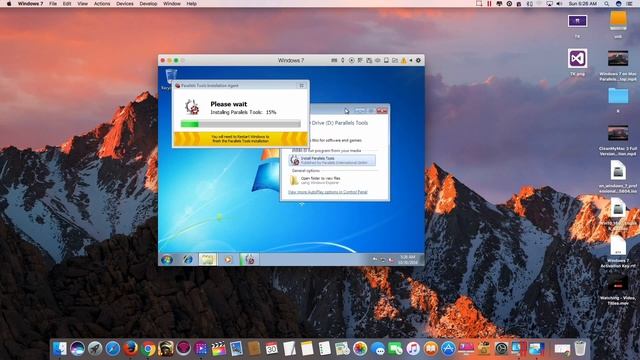Open View more AutoPlay options in Control Panel
640x360 pixels.
click(328, 192)
